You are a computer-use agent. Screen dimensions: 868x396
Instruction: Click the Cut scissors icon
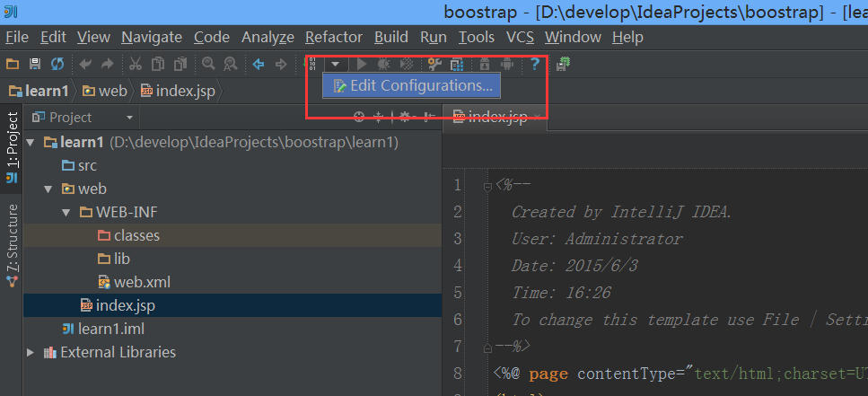[135, 65]
